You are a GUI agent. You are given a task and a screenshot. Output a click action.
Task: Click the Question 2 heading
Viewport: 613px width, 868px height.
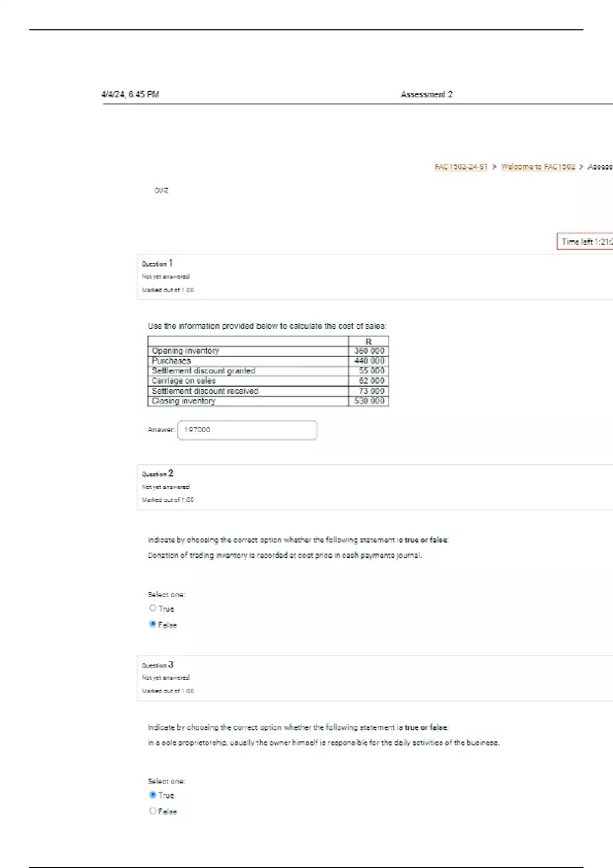point(157,474)
